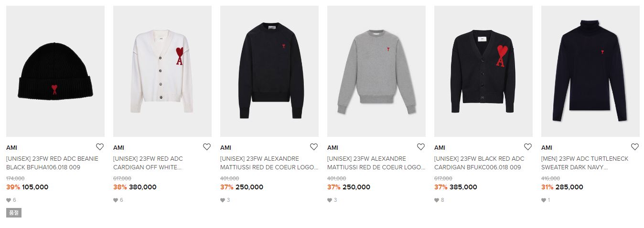Open off-white cardigan product image
The height and width of the screenshot is (228, 644).
[162, 71]
